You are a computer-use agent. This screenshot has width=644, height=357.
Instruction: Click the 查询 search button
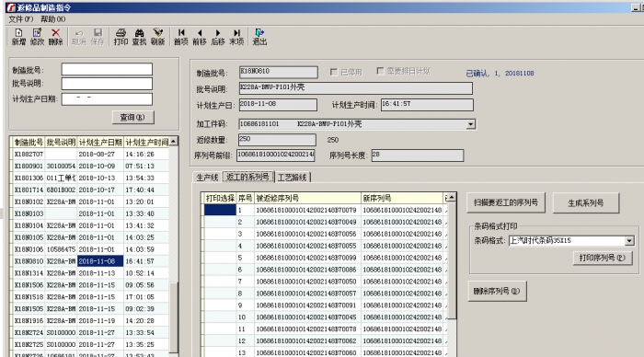pyautogui.click(x=133, y=117)
